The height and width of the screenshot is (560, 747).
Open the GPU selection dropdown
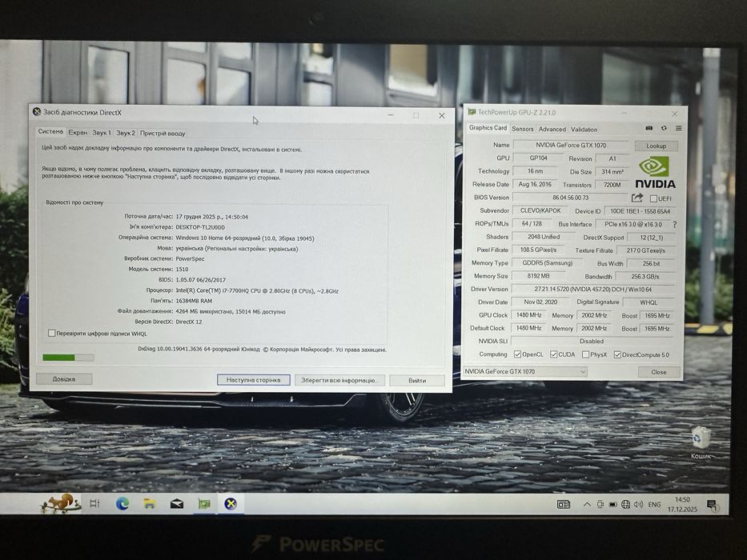525,371
